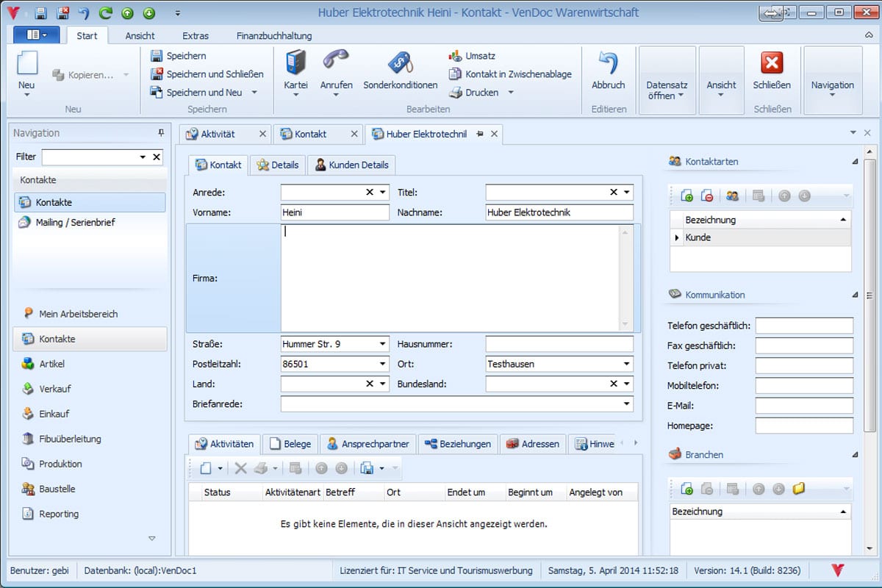Screen dimensions: 882x588
Task: Click the yellow folder icon in Branchen
Action: tap(799, 488)
